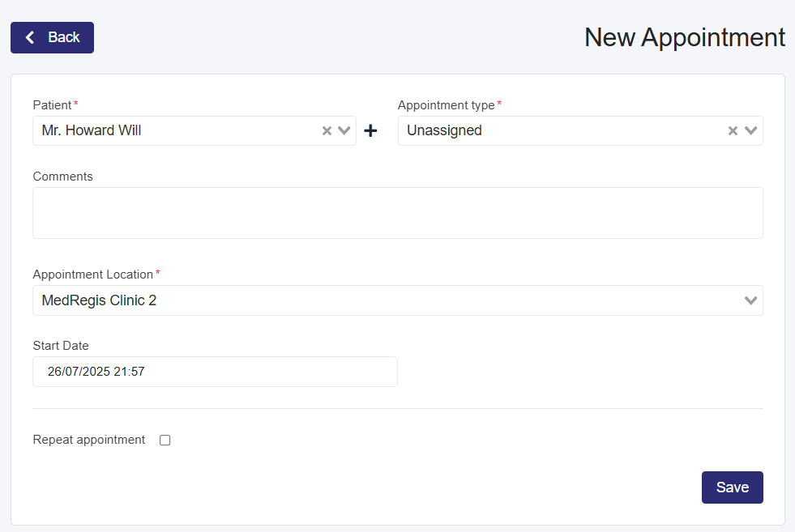Go back using the Back button text
Screen dimensions: 795x532
(63, 37)
